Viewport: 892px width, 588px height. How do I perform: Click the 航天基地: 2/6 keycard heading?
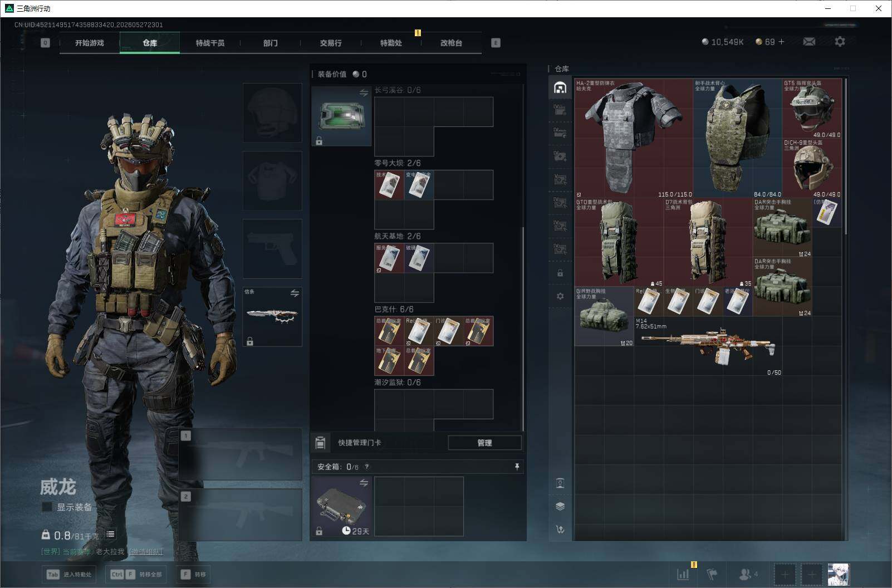coord(398,236)
